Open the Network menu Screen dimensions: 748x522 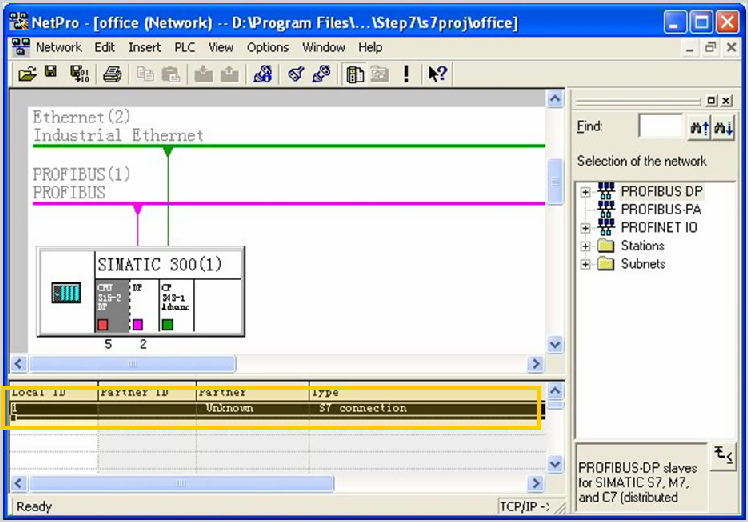click(x=59, y=48)
